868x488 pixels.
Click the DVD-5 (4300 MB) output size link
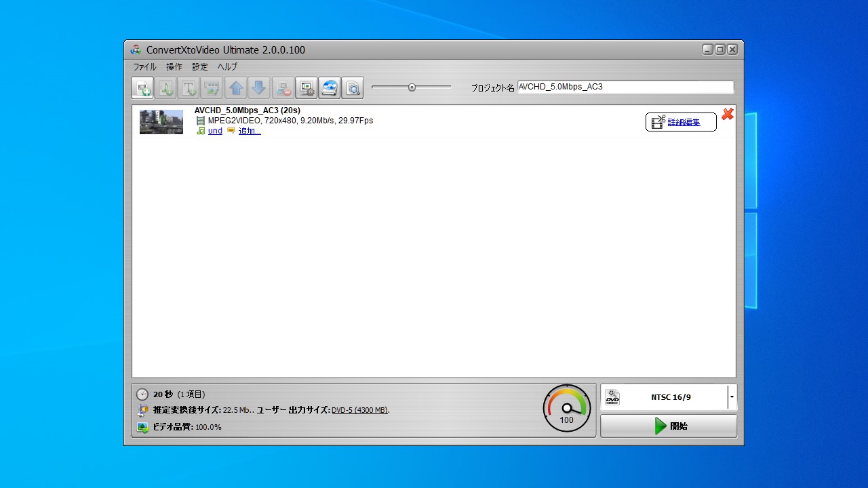click(x=359, y=410)
